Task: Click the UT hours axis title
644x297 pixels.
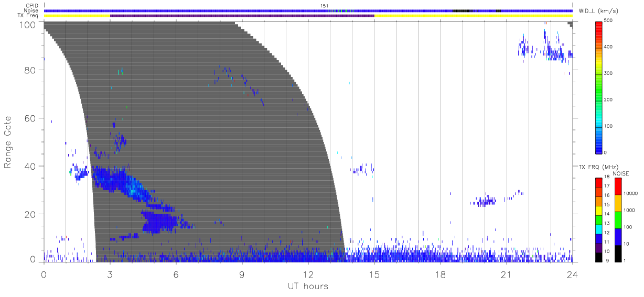Action: pos(308,286)
